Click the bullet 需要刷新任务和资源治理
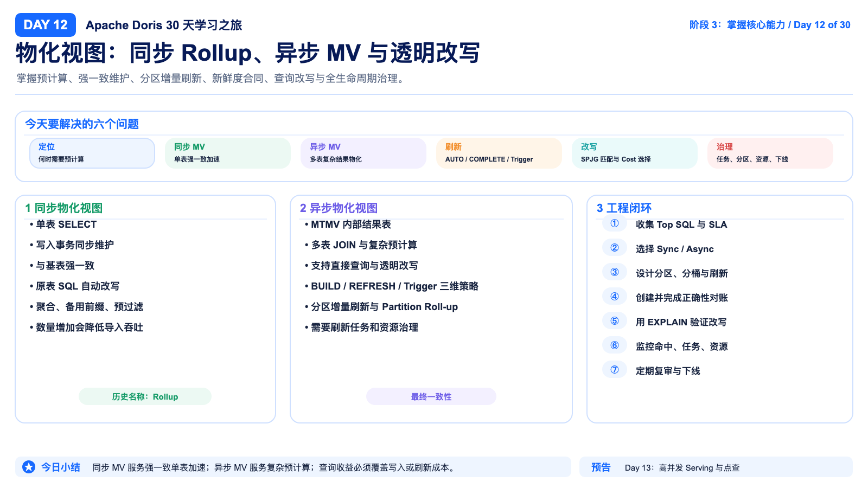This screenshot has width=868, height=488. 362,328
